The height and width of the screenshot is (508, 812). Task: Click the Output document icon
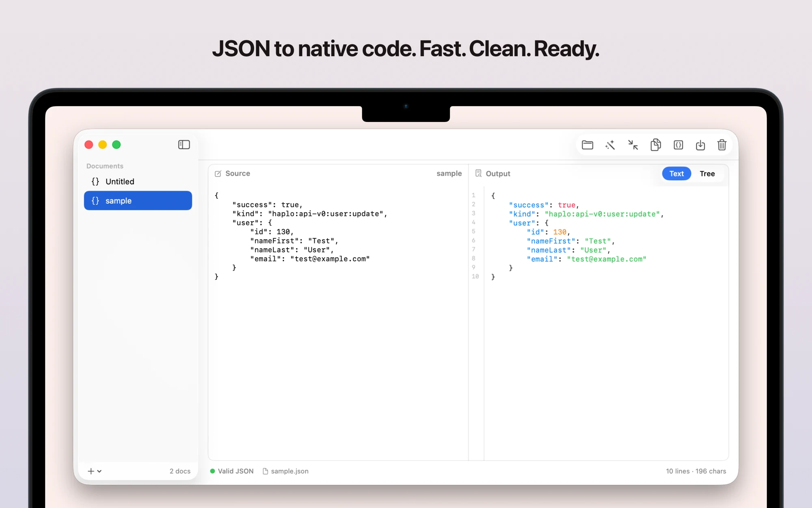(478, 174)
